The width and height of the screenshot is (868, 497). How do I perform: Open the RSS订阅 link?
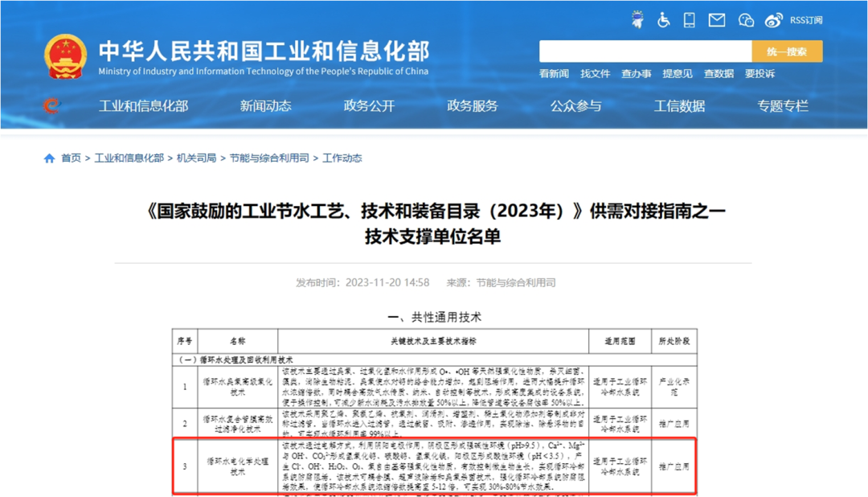[x=806, y=20]
